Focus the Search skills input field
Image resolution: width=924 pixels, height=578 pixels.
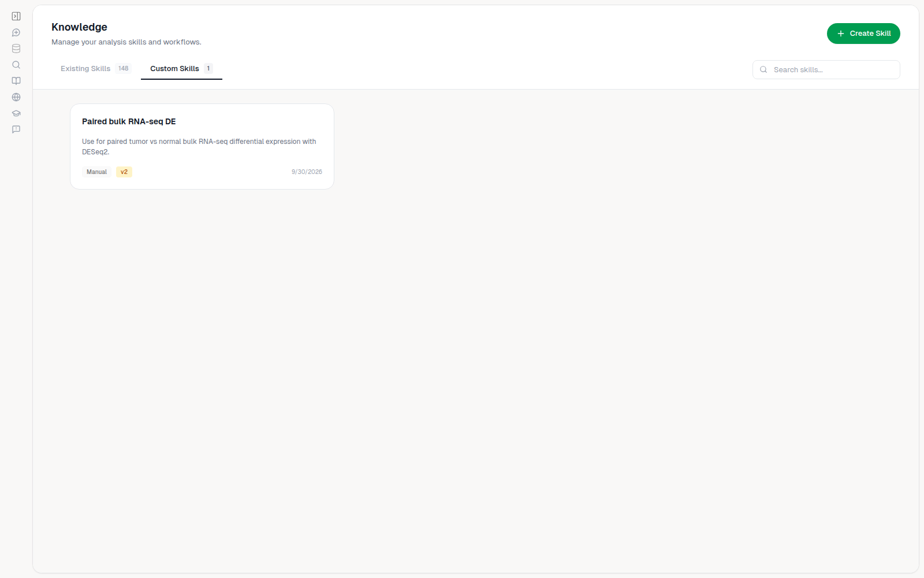(x=826, y=69)
